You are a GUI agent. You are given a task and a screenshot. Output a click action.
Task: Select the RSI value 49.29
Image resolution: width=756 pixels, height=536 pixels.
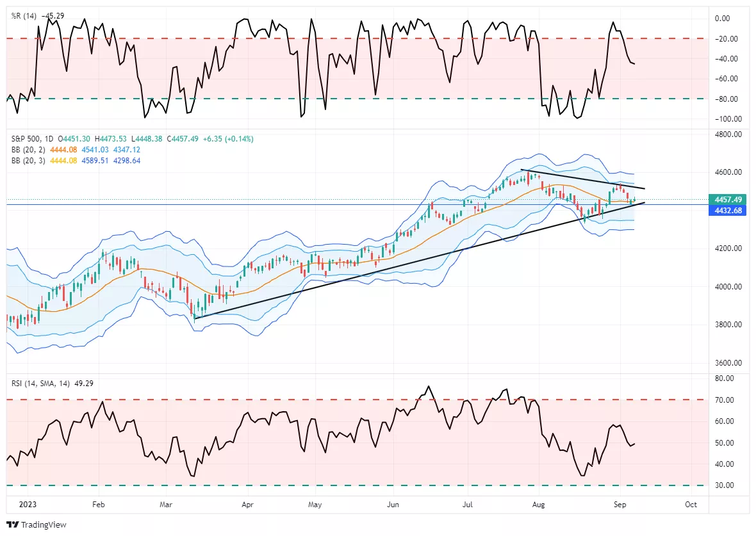pos(84,384)
